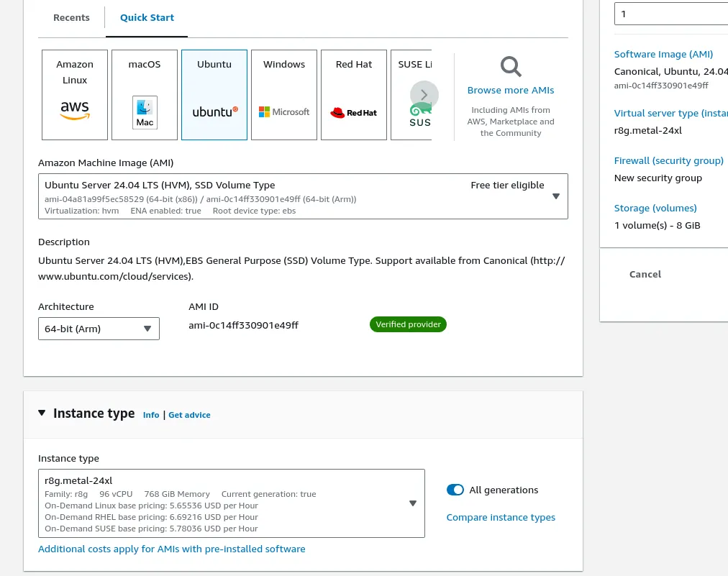The height and width of the screenshot is (576, 728).
Task: Collapse the Instance type section
Action: 42,412
